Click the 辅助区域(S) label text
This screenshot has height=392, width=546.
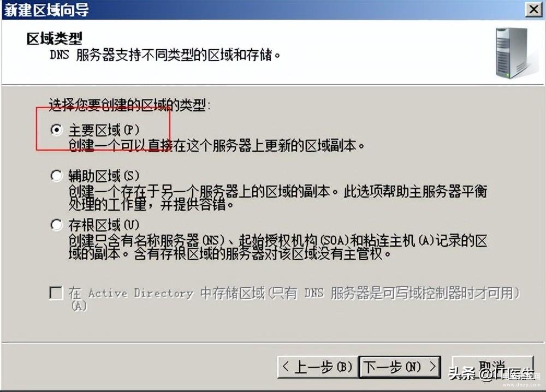click(104, 176)
